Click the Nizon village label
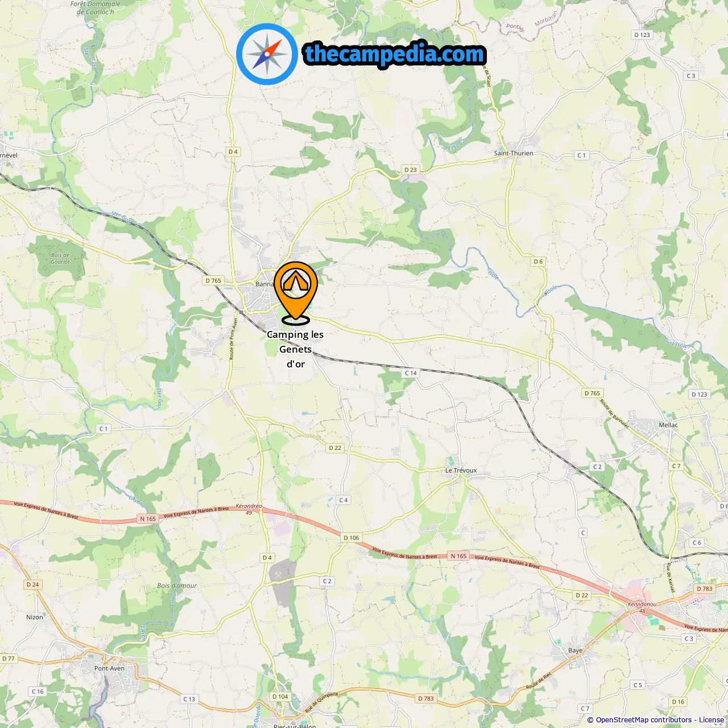Viewport: 728px width, 728px height. click(35, 617)
